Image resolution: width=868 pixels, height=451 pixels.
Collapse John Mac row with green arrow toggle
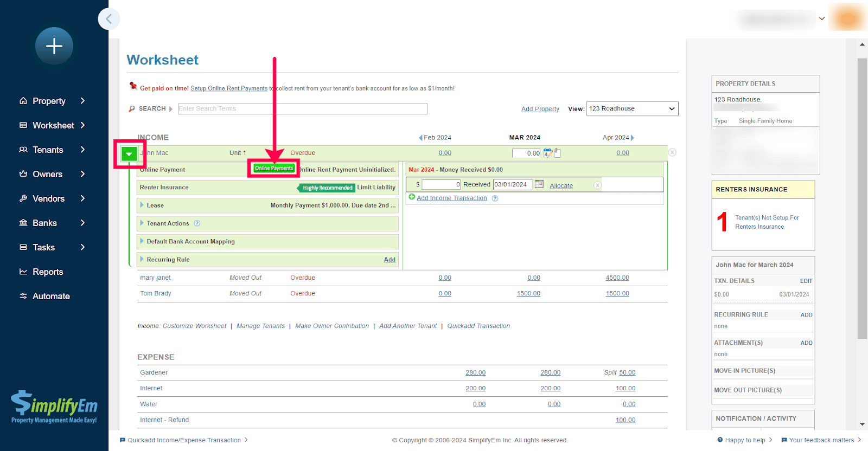pos(129,154)
